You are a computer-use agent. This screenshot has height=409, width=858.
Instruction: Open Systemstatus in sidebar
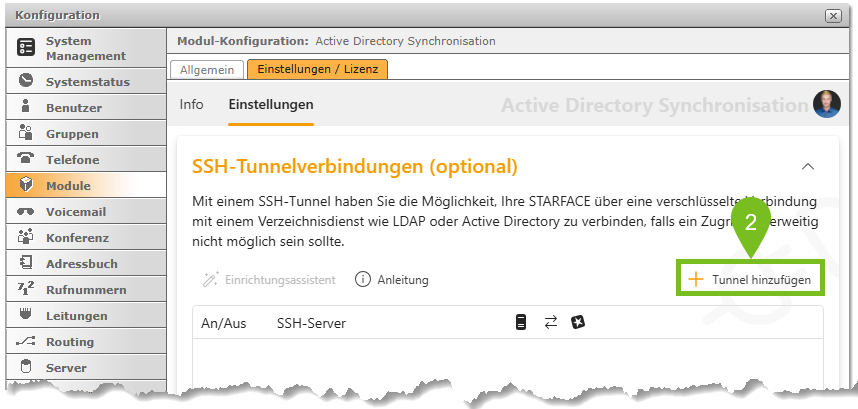(86, 82)
